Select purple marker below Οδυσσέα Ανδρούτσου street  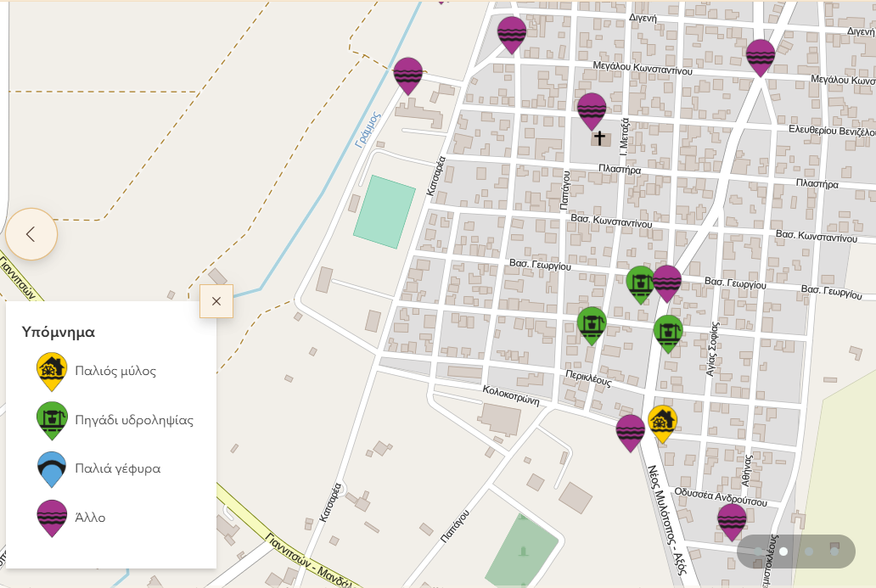pyautogui.click(x=732, y=520)
